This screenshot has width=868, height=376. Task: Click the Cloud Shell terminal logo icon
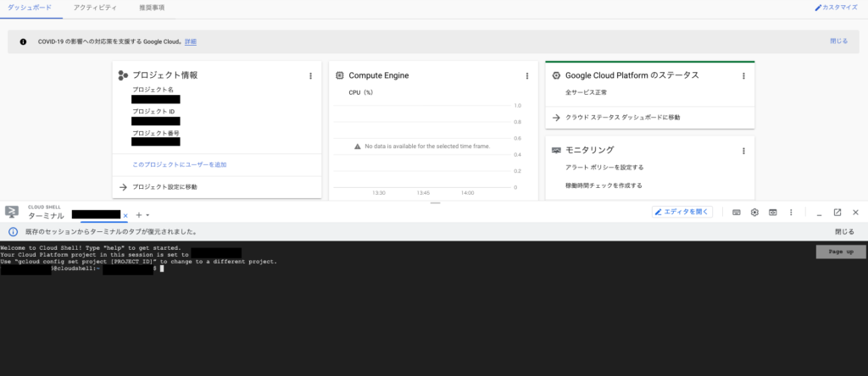click(12, 213)
